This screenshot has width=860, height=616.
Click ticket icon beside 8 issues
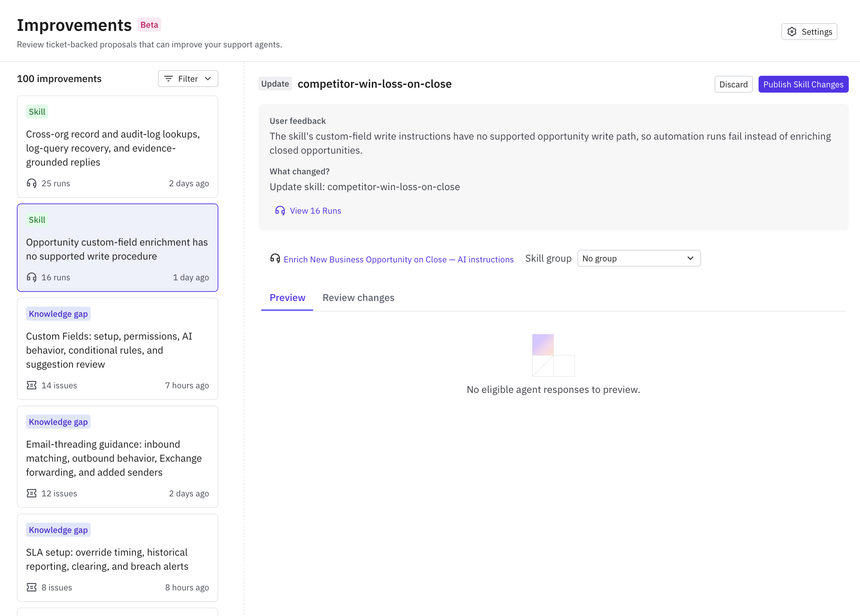click(32, 587)
